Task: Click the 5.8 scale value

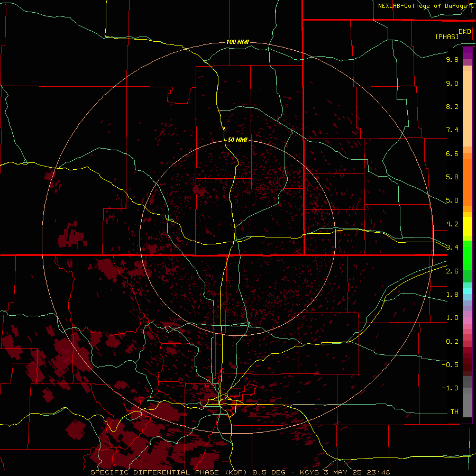Action: [x=452, y=177]
